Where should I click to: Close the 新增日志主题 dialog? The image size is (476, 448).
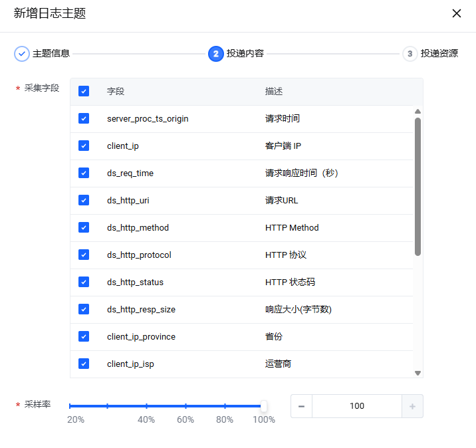coord(457,13)
